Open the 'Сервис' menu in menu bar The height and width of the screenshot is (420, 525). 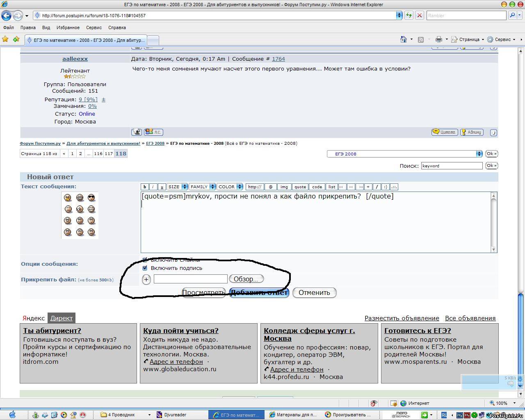[94, 27]
